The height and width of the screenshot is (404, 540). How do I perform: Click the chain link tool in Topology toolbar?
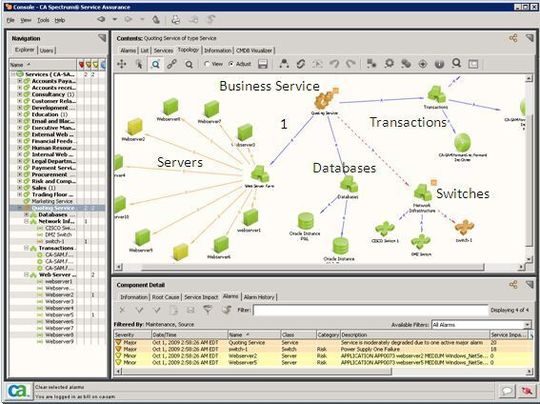click(172, 64)
